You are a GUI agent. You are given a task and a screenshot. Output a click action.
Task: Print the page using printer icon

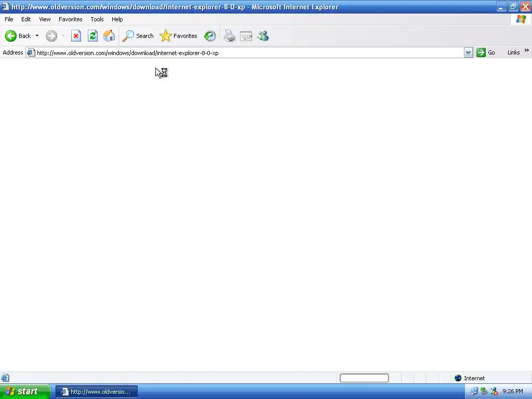pyautogui.click(x=230, y=36)
